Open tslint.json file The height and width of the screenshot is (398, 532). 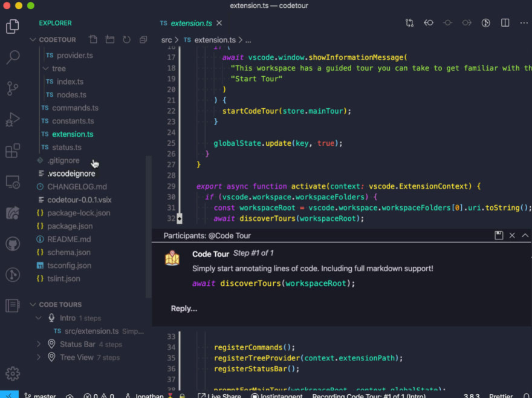pyautogui.click(x=63, y=279)
